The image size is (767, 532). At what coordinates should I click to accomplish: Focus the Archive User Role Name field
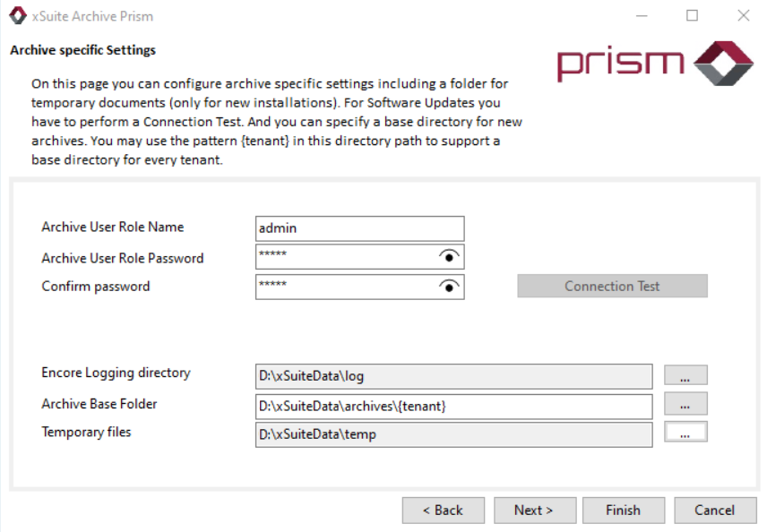click(x=359, y=228)
